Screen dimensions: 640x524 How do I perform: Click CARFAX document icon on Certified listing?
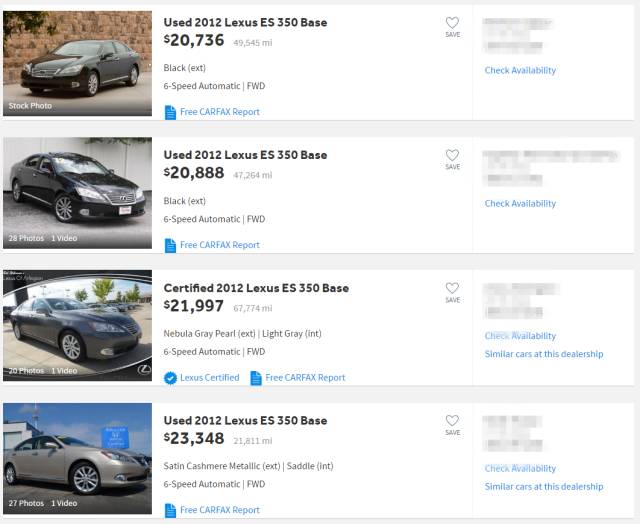pos(256,378)
